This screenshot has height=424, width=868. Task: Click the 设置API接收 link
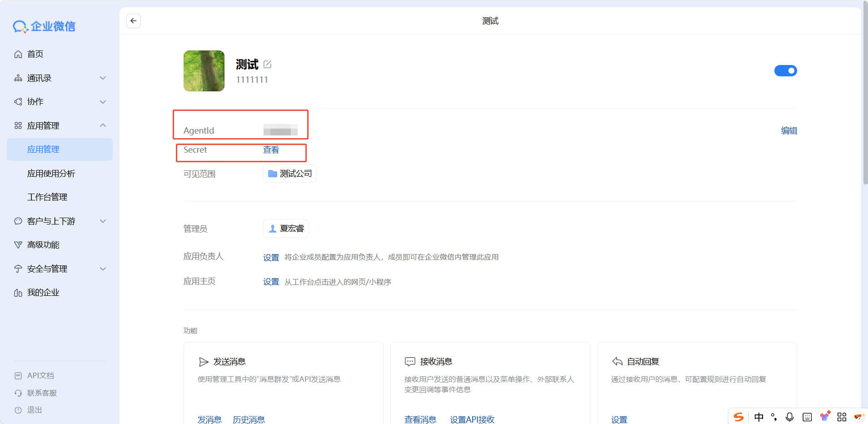tap(472, 419)
